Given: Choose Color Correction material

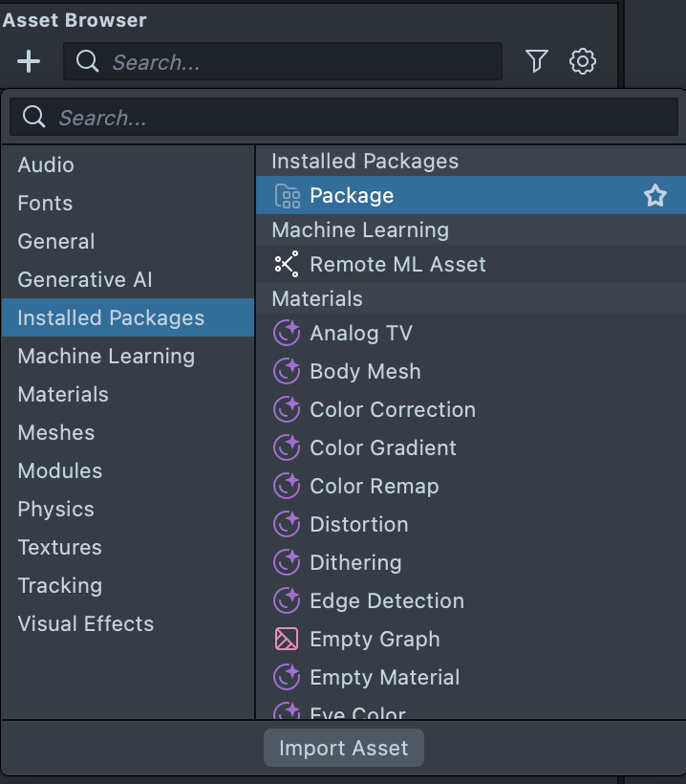Looking at the screenshot, I should click(393, 410).
